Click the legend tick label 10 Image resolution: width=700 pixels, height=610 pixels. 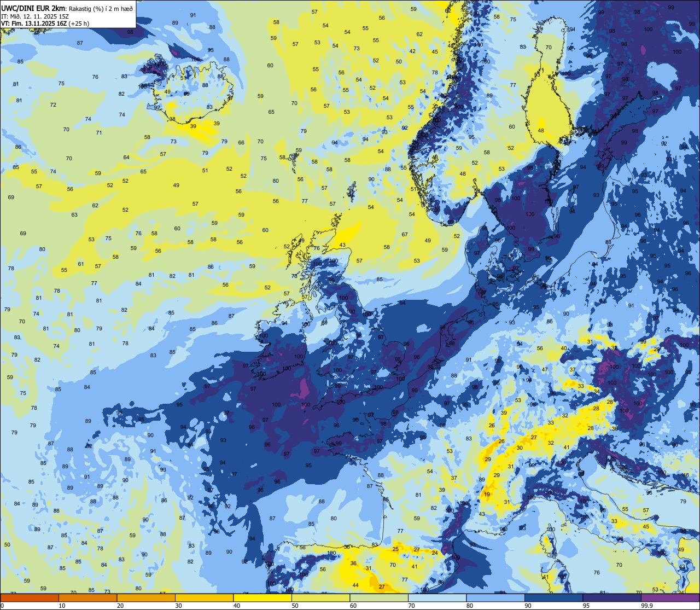click(x=62, y=606)
